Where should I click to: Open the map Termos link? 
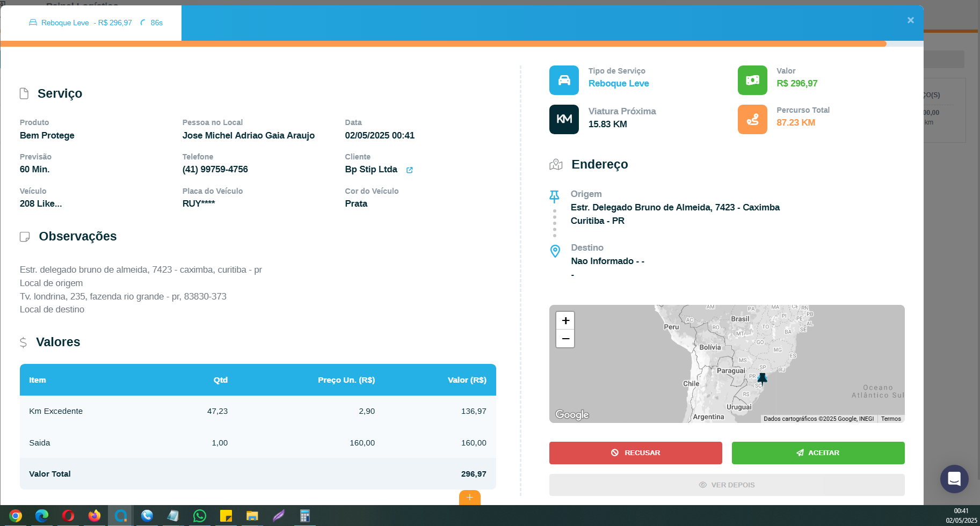(891, 419)
